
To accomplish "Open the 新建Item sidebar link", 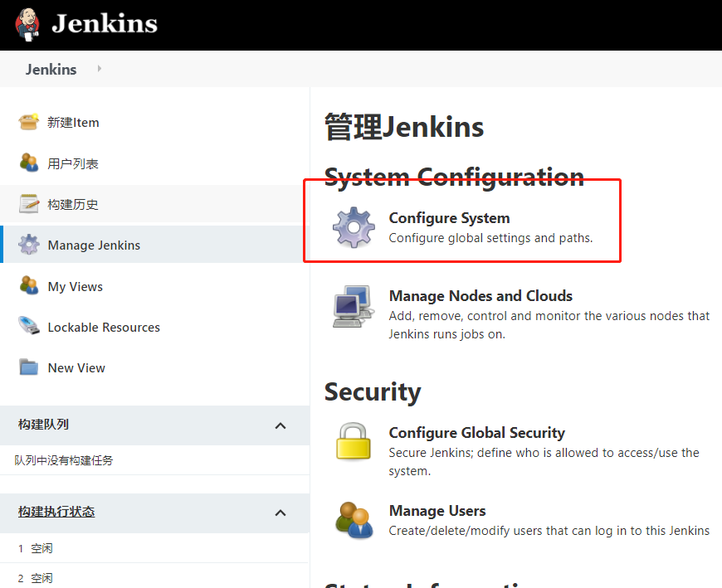I will tap(73, 123).
